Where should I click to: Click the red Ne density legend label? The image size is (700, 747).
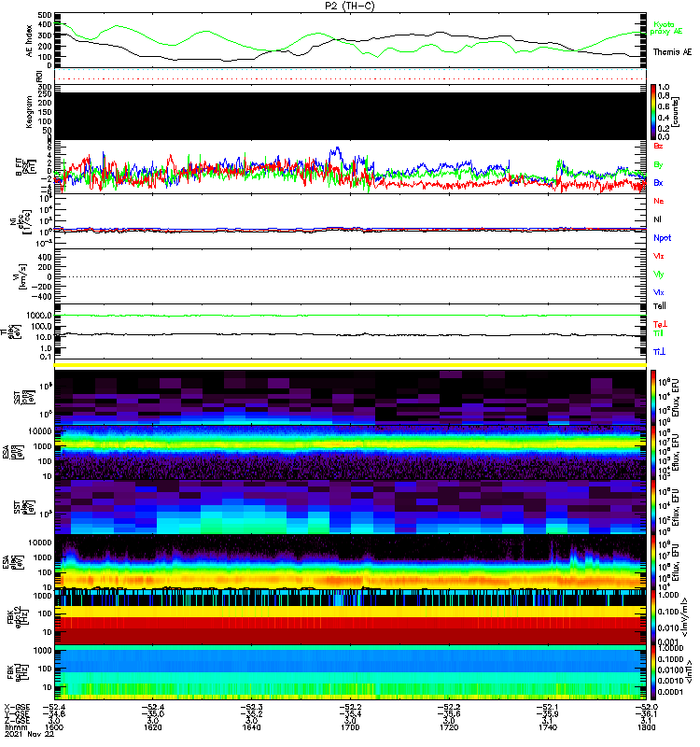pyautogui.click(x=659, y=201)
